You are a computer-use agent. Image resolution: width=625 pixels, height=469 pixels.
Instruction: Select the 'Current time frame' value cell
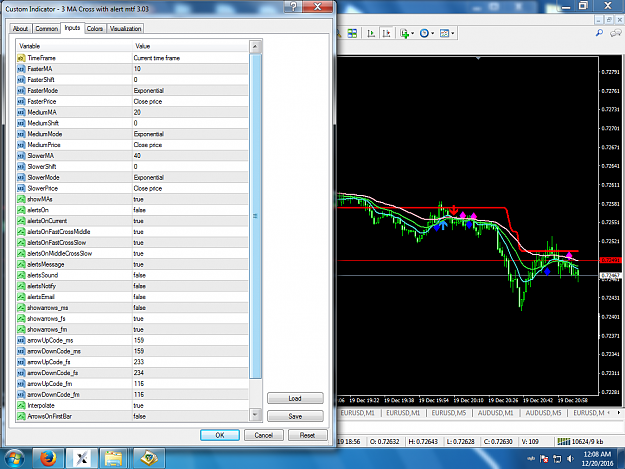click(x=190, y=58)
